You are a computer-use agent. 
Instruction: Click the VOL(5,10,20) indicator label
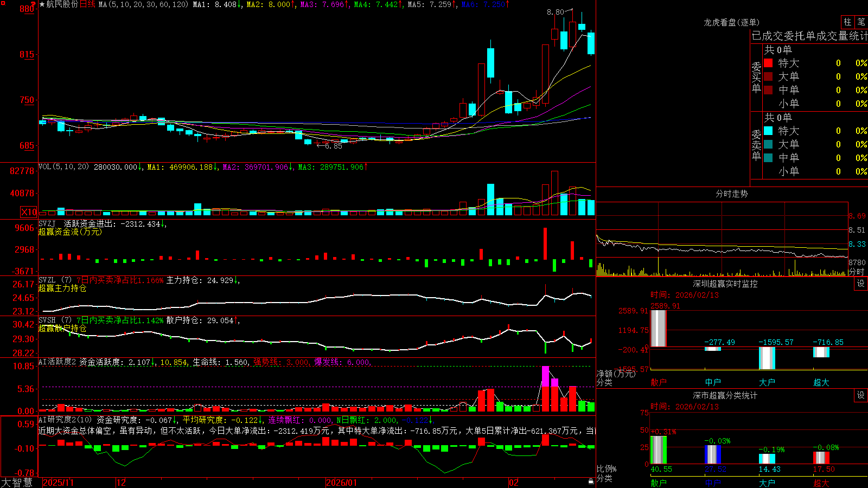pos(63,166)
